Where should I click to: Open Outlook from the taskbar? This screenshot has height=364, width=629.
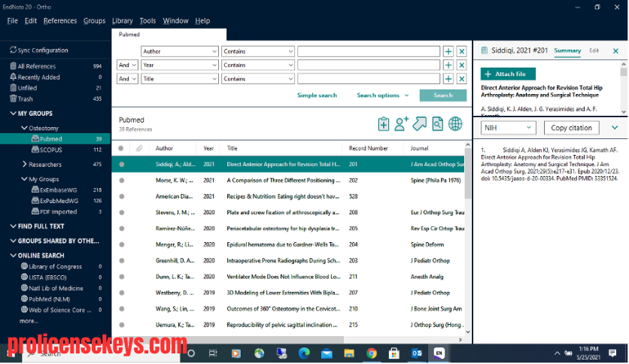point(417,353)
